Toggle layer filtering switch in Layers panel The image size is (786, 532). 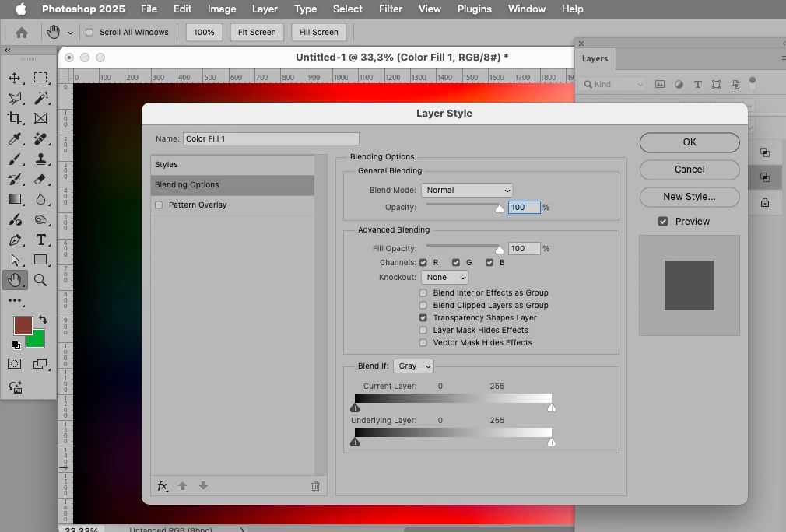click(752, 82)
